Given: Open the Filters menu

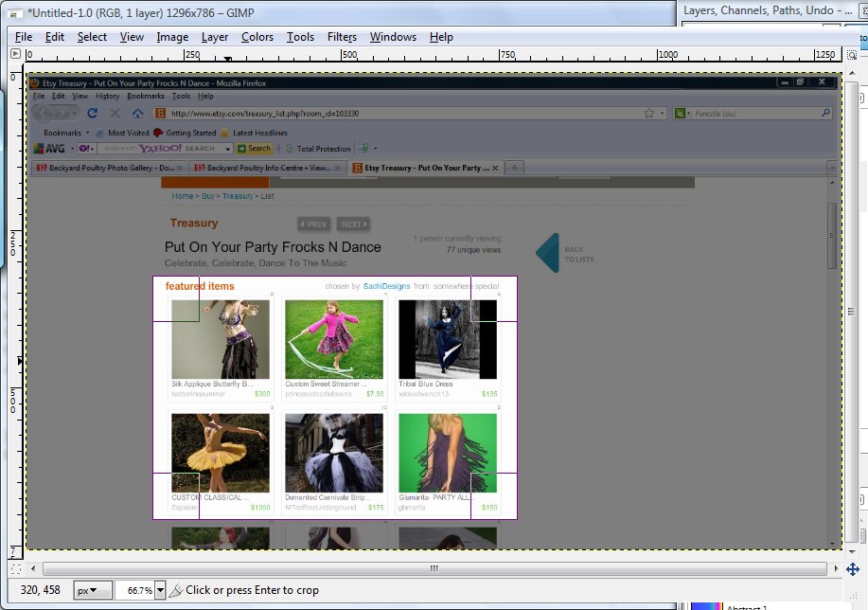Looking at the screenshot, I should coord(342,37).
